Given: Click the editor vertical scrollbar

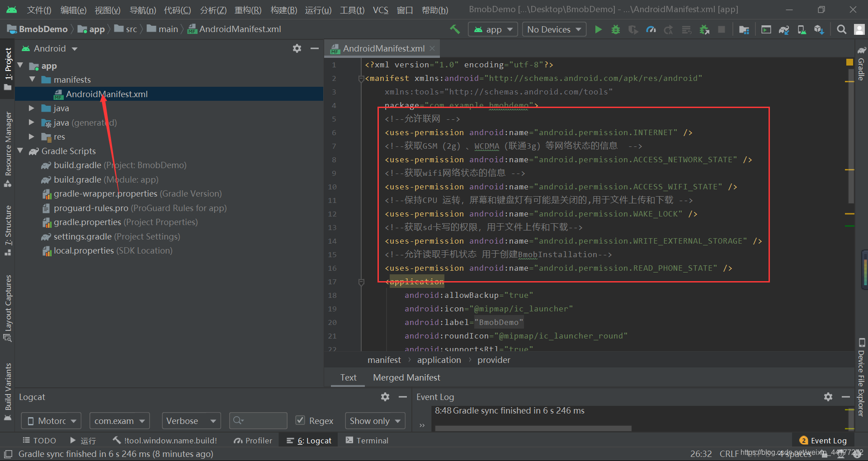Looking at the screenshot, I should (x=850, y=136).
